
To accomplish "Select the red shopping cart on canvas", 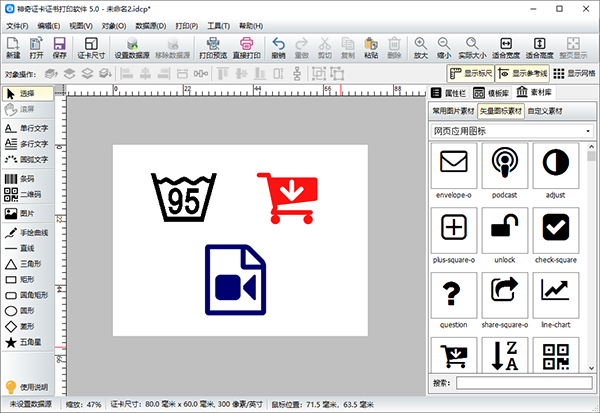I will point(288,198).
